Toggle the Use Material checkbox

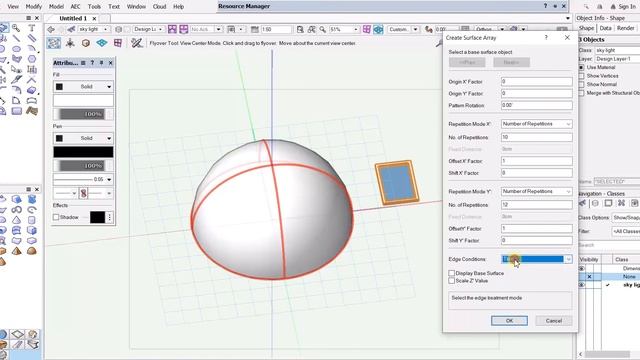click(582, 67)
